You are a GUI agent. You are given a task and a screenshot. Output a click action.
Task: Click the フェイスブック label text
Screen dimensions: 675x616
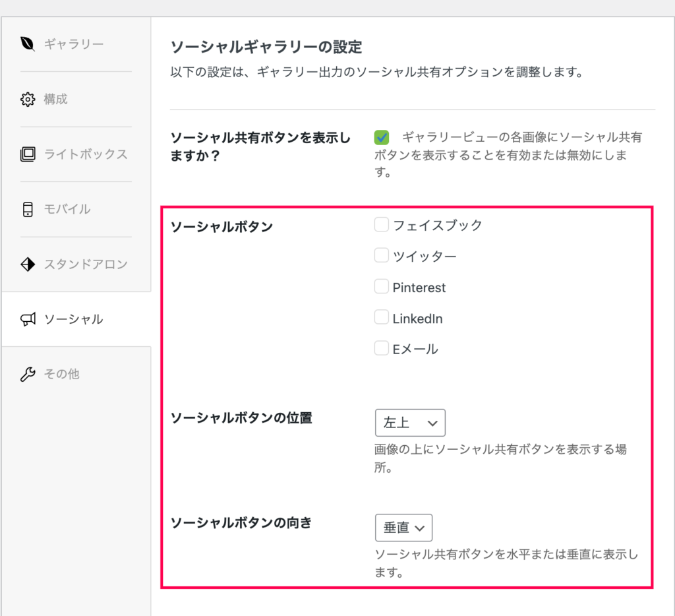438,226
